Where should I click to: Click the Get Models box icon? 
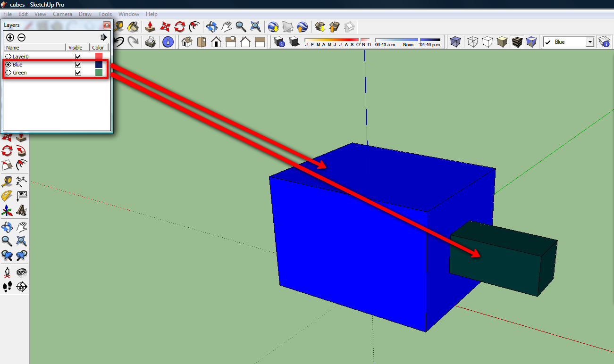[320, 26]
